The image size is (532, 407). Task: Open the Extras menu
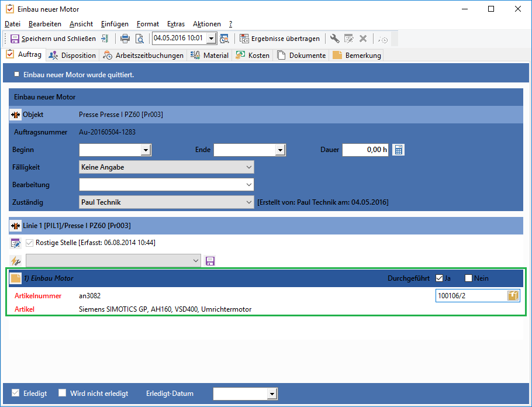point(176,24)
